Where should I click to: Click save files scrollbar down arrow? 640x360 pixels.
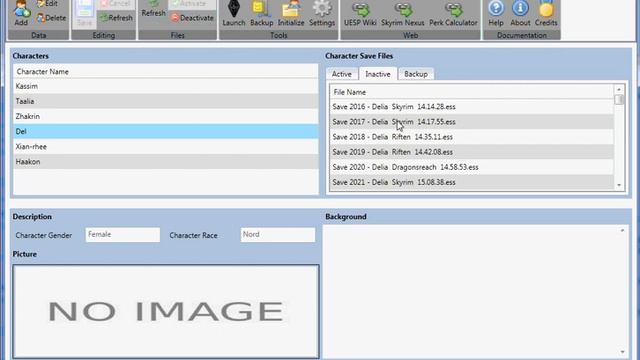click(x=619, y=185)
